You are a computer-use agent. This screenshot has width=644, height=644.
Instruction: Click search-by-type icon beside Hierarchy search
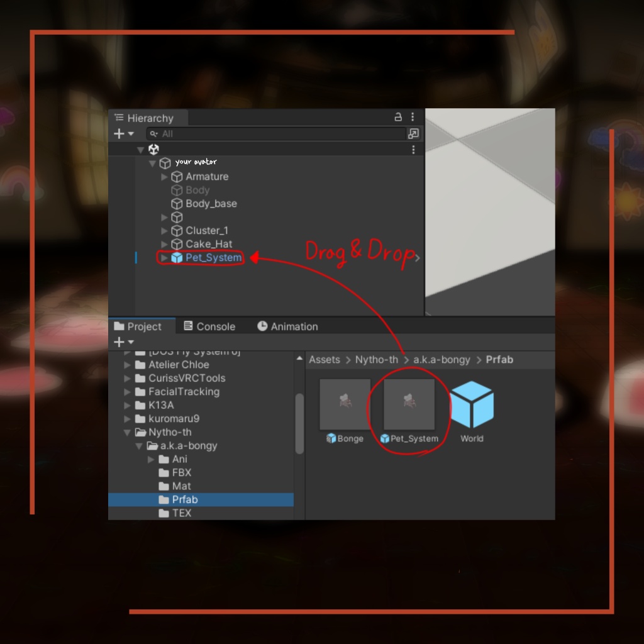[413, 133]
